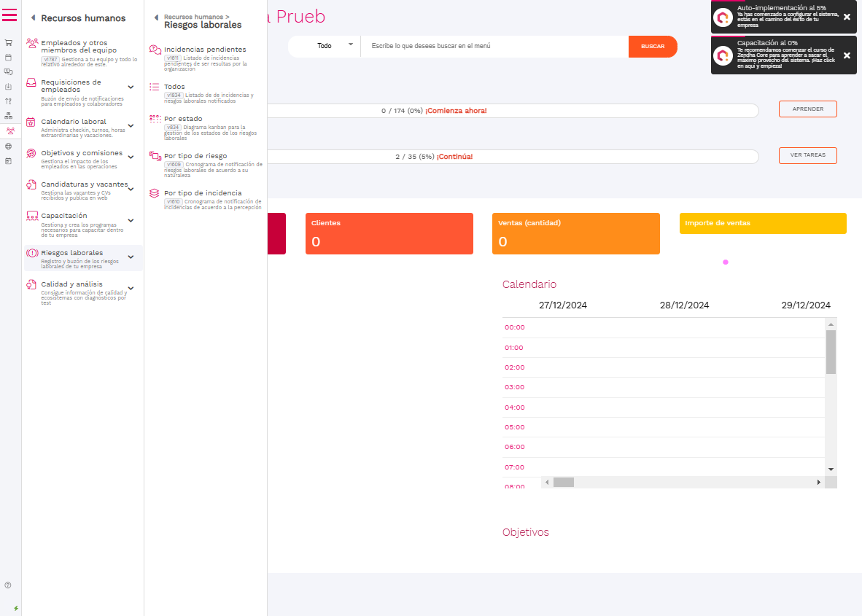
Task: Close the Capacitación al 0% notification
Action: 847,55
